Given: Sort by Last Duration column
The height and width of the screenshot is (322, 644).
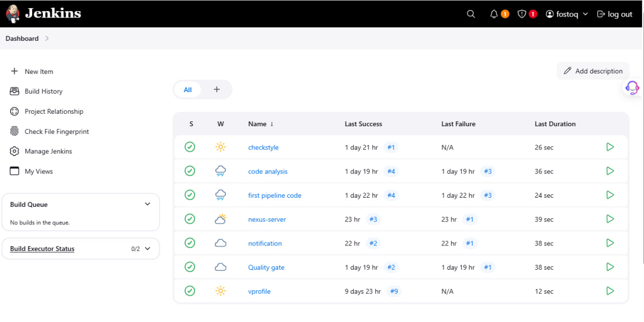Looking at the screenshot, I should [x=555, y=124].
